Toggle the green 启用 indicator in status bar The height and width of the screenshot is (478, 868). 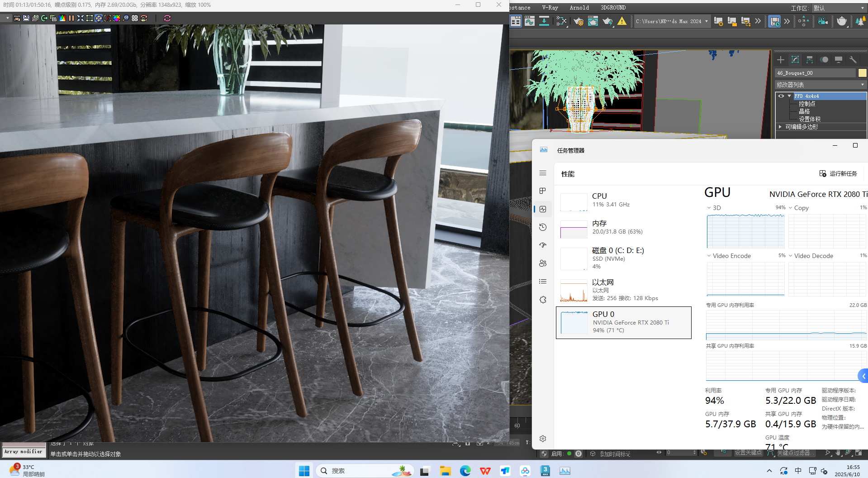[x=569, y=454]
